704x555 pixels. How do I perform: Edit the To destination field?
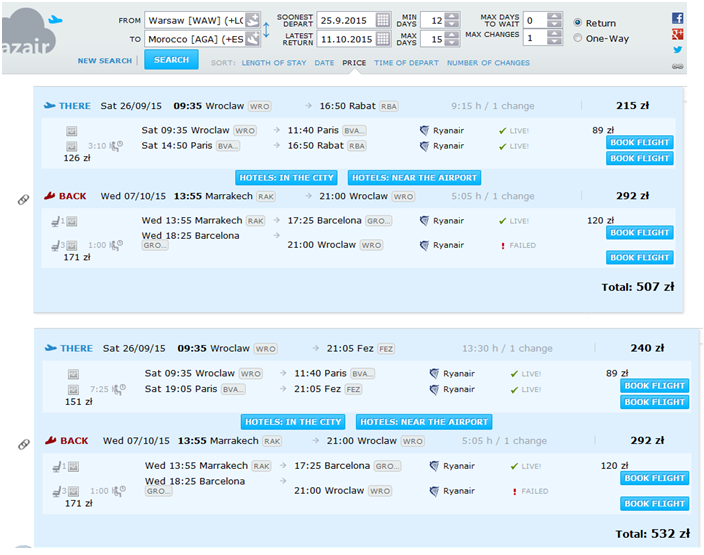coord(196,39)
